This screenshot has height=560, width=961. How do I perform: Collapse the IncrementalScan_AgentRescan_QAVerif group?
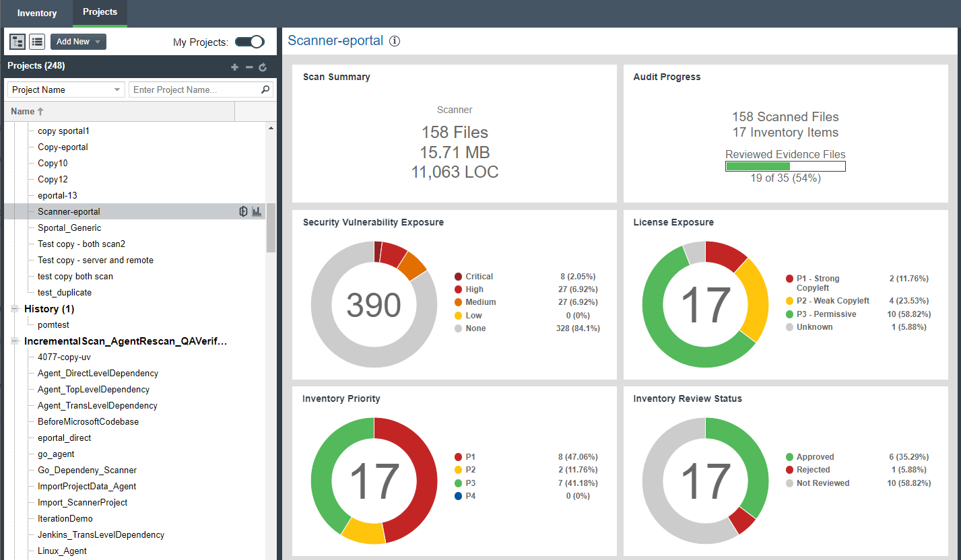[x=15, y=341]
